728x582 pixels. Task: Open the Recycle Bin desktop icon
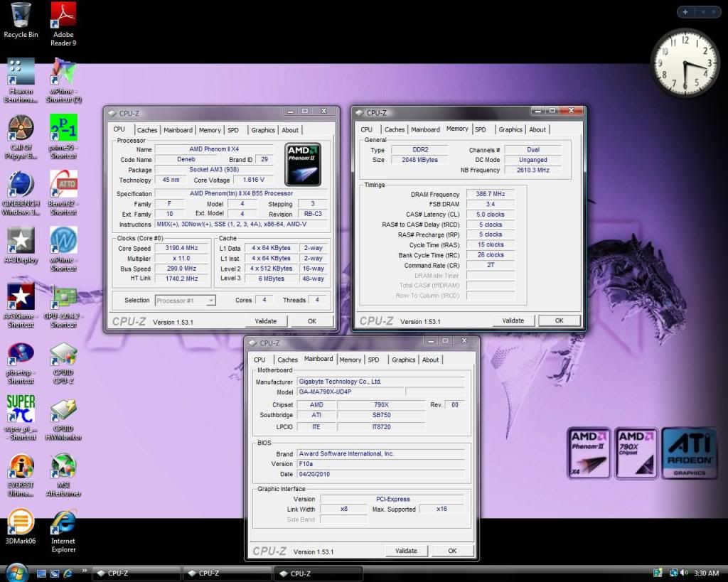tap(21, 16)
